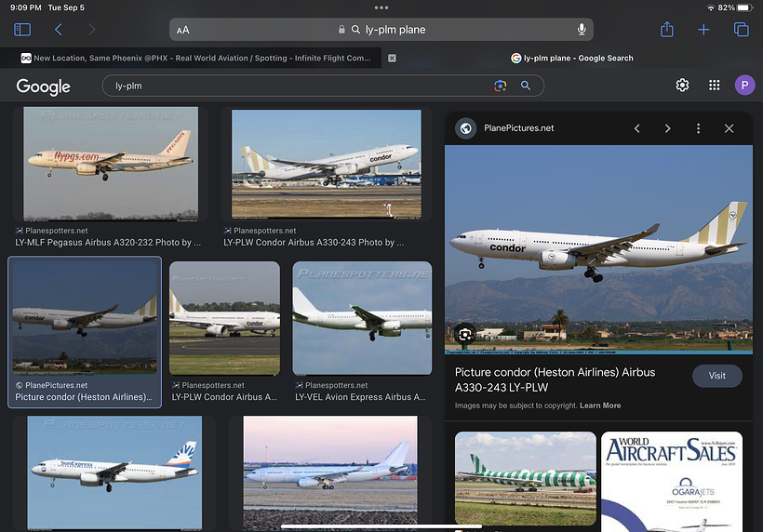The width and height of the screenshot is (763, 532).
Task: Select the highlighted Condor Heston Airlines thumbnail
Action: (85, 318)
